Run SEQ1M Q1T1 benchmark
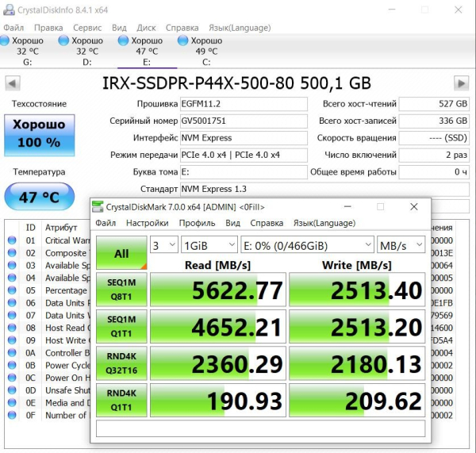 tap(121, 326)
